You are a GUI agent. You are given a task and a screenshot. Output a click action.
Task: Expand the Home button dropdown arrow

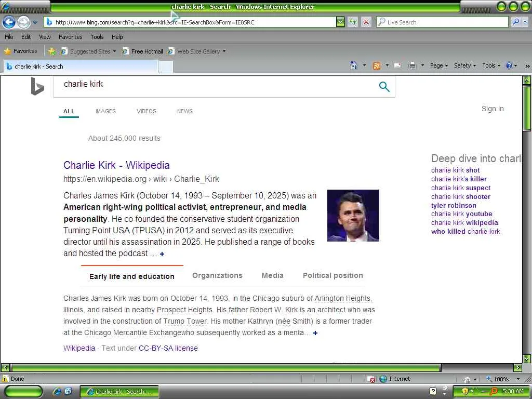(x=364, y=65)
